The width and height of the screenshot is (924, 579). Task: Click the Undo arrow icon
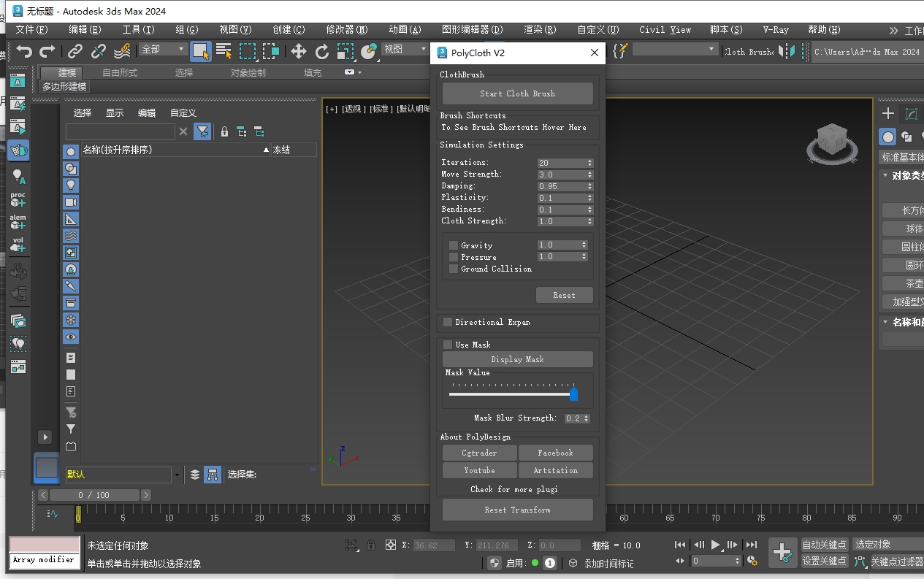[x=24, y=51]
